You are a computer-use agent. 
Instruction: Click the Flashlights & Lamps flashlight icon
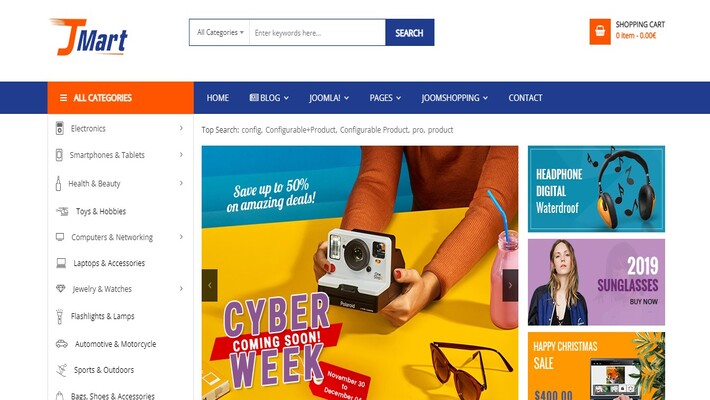click(x=59, y=316)
